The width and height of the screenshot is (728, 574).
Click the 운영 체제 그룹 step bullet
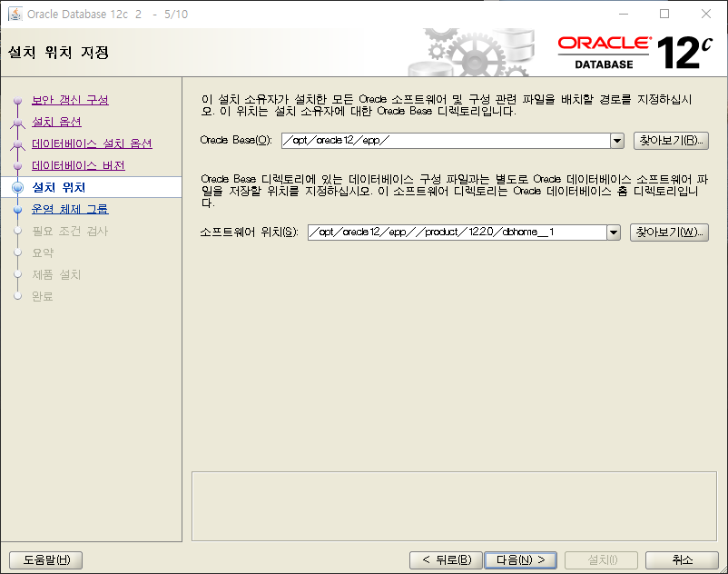(x=17, y=210)
